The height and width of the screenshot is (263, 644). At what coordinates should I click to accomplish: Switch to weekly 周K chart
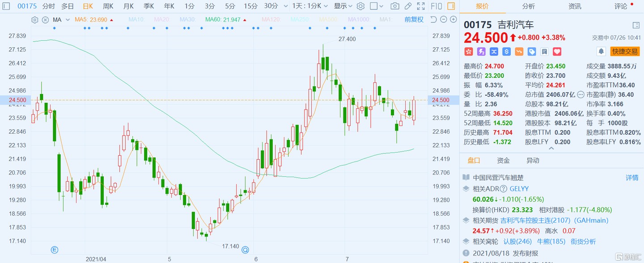click(108, 6)
